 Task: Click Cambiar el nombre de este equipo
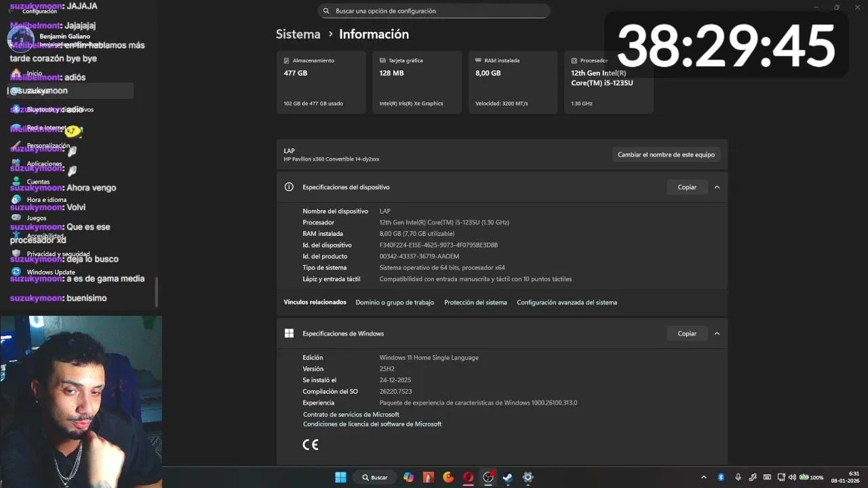(x=666, y=155)
